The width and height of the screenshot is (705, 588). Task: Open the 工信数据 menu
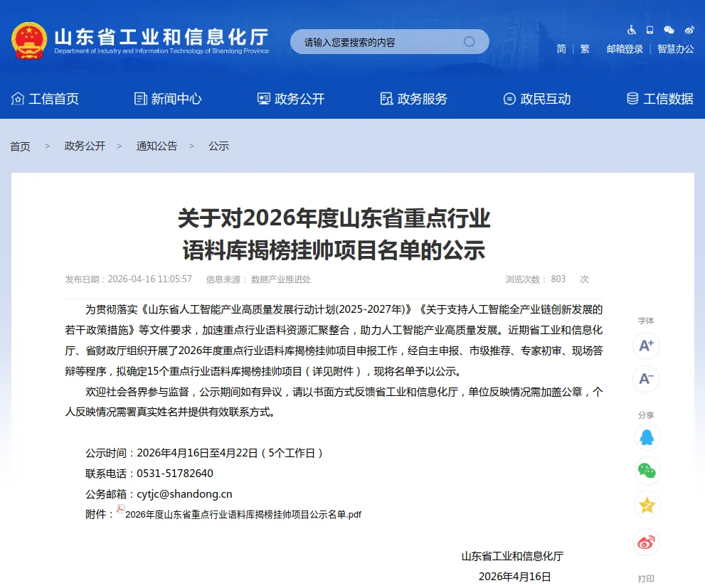point(660,99)
